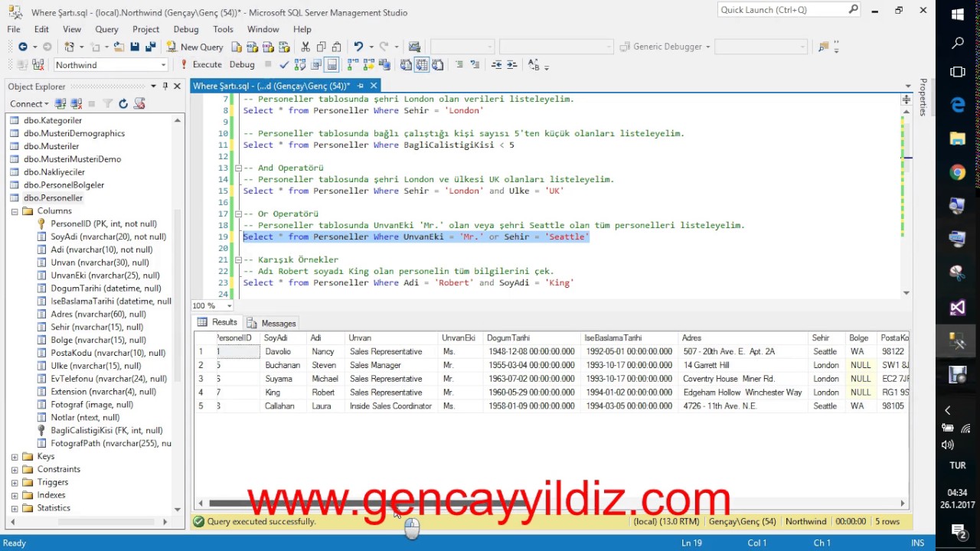Collapse the And Operatörü comment block
This screenshot has height=551, width=980.
[x=238, y=168]
